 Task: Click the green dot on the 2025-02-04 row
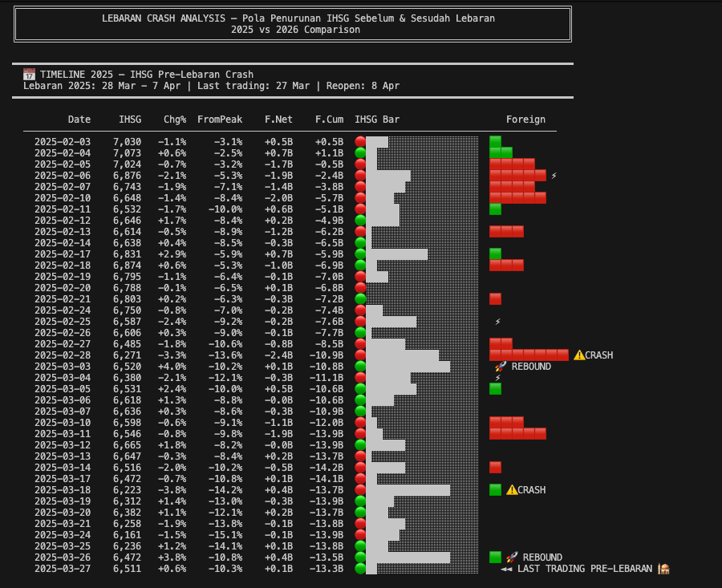pyautogui.click(x=360, y=153)
